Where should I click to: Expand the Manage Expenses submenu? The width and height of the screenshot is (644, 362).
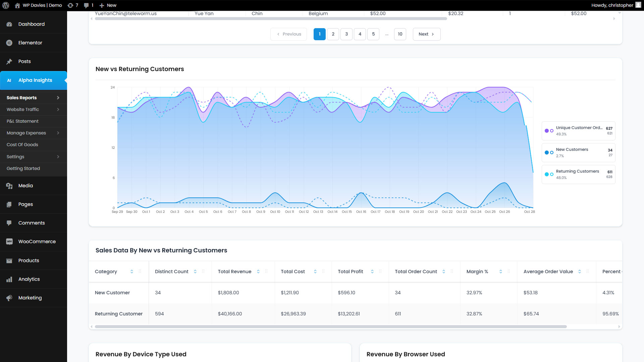(x=58, y=133)
